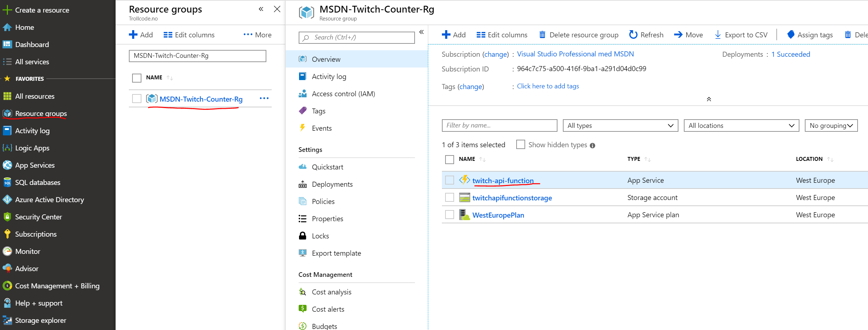Click Delete resource group trash icon
This screenshot has height=330, width=868.
point(542,34)
